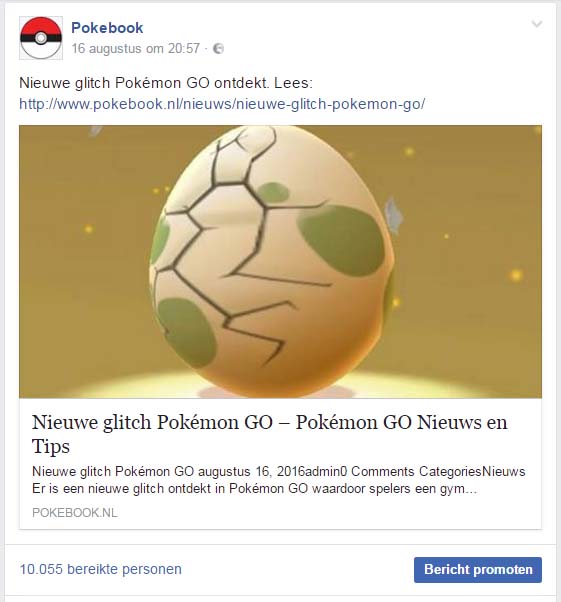Click the yellow sparkle at image right
The image size is (561, 602).
(516, 275)
